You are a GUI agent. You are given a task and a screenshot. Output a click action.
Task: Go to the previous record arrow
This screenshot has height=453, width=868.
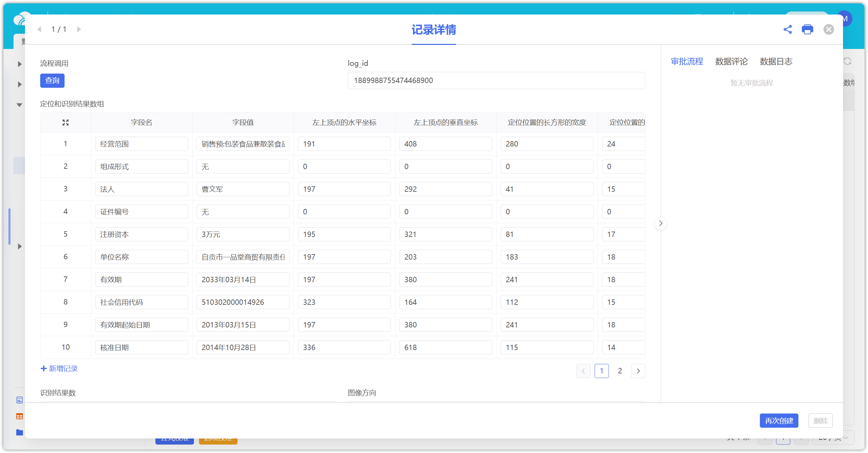click(40, 29)
